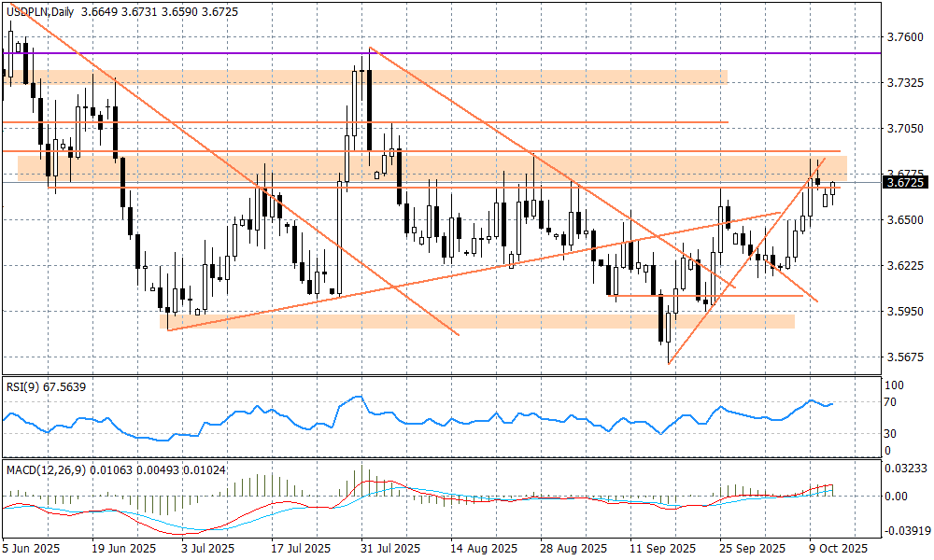Viewport: 934px width, 560px height.
Task: Click the 3.5675 price axis label
Action: [x=903, y=357]
